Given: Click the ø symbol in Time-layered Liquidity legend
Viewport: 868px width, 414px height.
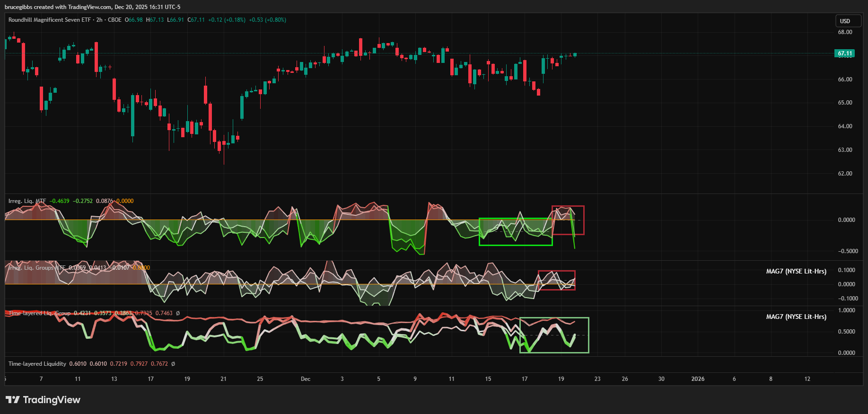Looking at the screenshot, I should pyautogui.click(x=173, y=364).
